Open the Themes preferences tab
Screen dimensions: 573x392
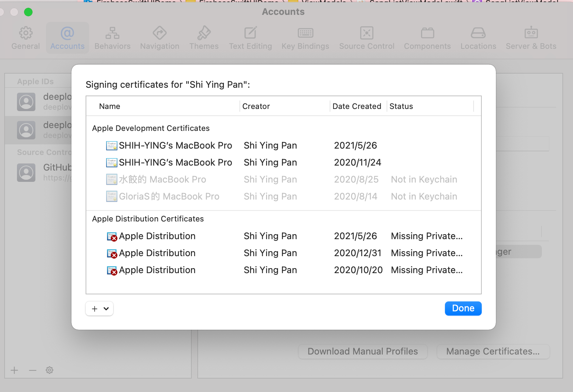(204, 38)
